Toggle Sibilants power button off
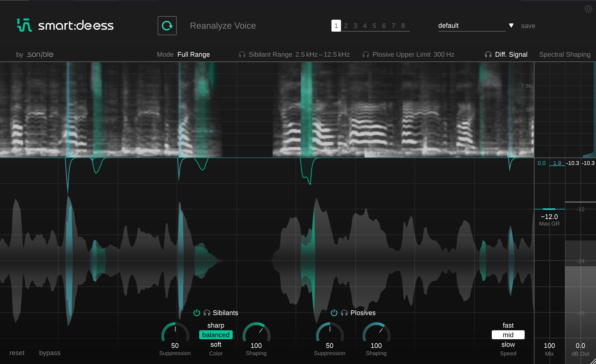 pos(196,313)
